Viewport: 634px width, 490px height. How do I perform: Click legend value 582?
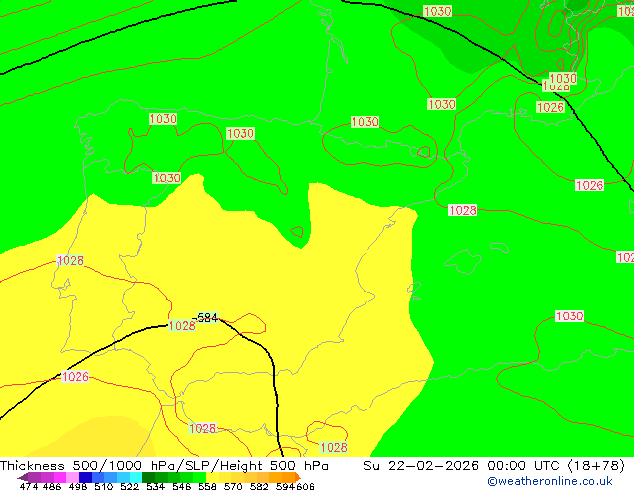click(x=259, y=486)
